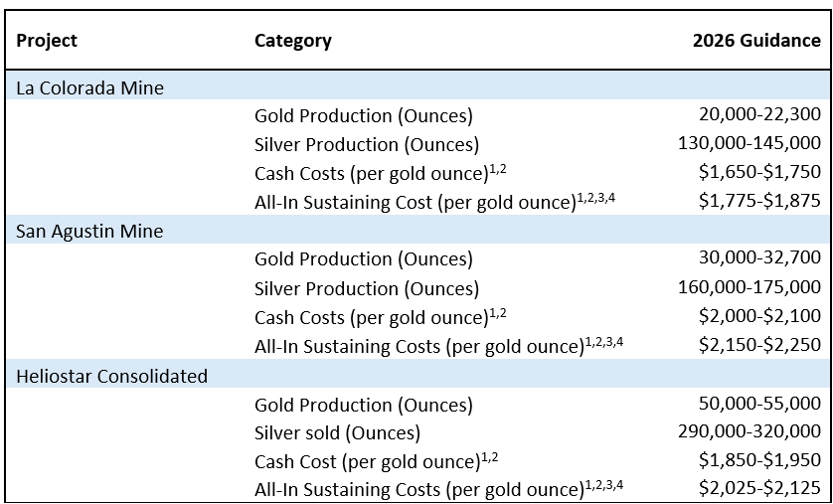Click the $2,000-$2,100 cash costs value

[759, 316]
